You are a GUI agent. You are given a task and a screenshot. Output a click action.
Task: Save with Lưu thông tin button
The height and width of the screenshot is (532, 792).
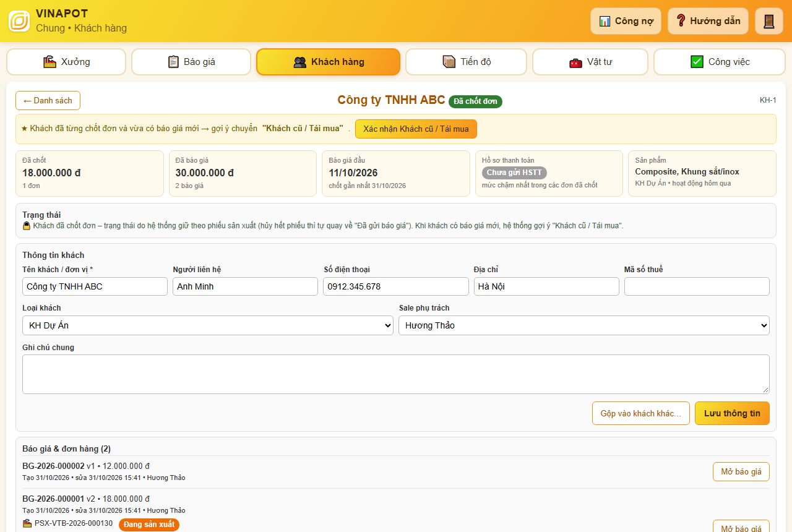(x=732, y=413)
